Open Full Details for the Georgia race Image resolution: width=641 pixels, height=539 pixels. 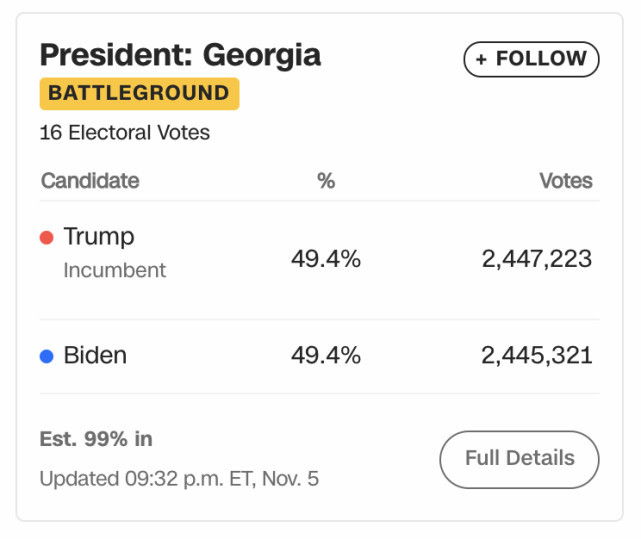tap(519, 459)
